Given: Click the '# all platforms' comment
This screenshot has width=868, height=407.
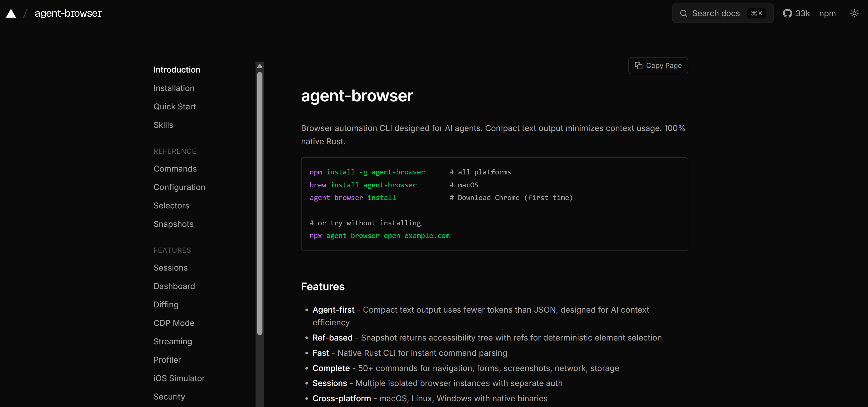Looking at the screenshot, I should pos(480,172).
